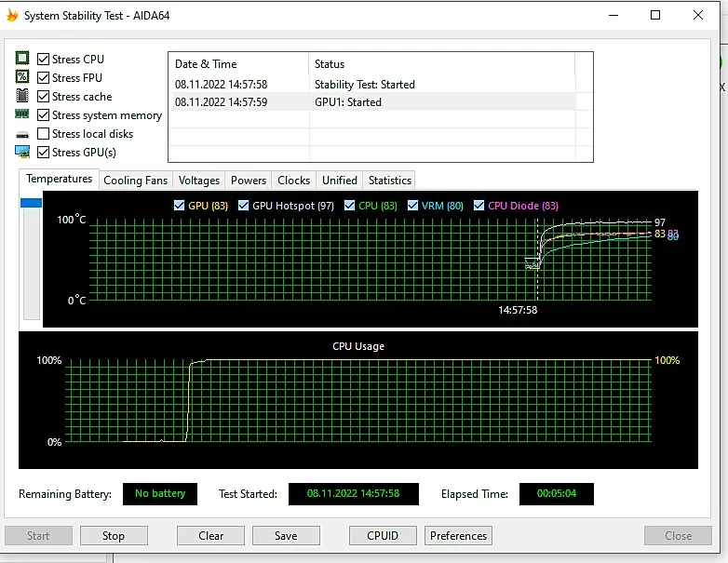Hide the GPU Hotspot (97) graph line

point(243,205)
